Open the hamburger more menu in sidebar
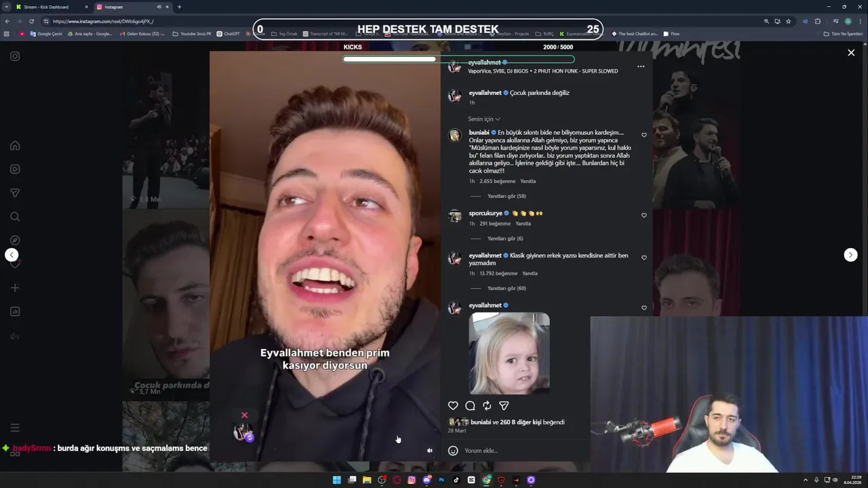The image size is (868, 488). click(15, 428)
